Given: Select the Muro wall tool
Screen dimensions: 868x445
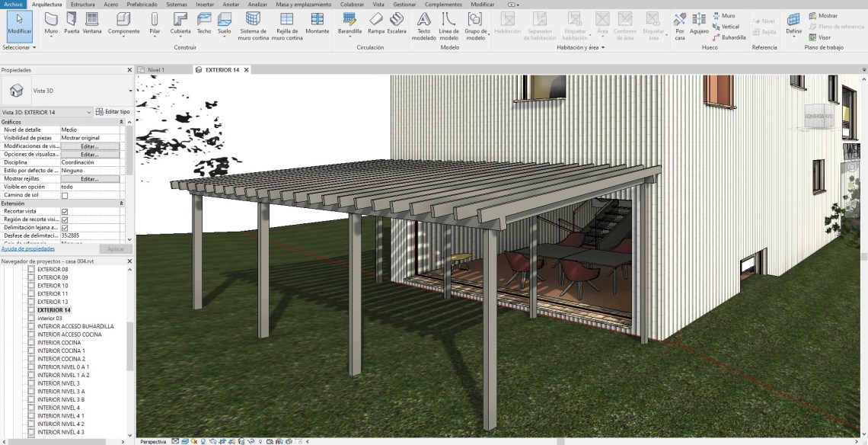Looking at the screenshot, I should pyautogui.click(x=51, y=23).
